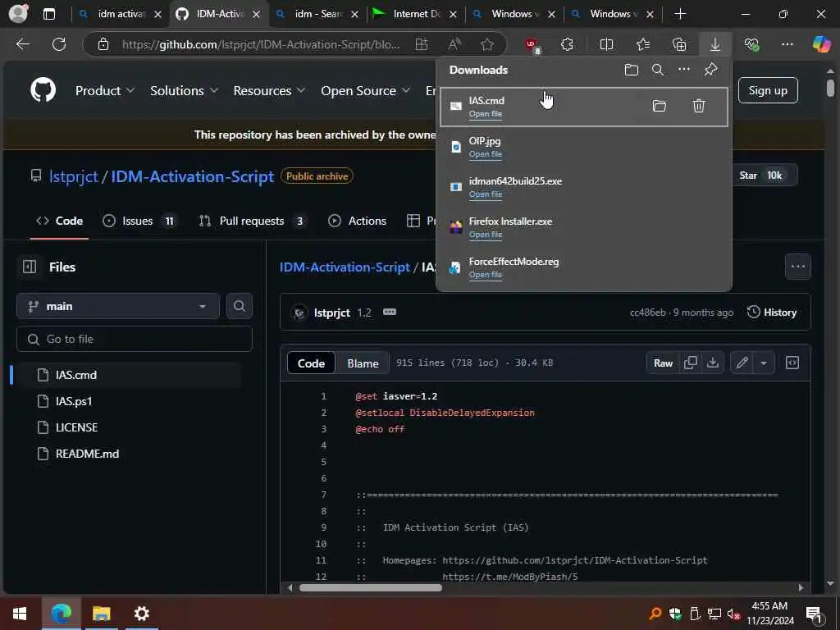Download the raw IAS.cmd file
The height and width of the screenshot is (630, 840).
713,363
